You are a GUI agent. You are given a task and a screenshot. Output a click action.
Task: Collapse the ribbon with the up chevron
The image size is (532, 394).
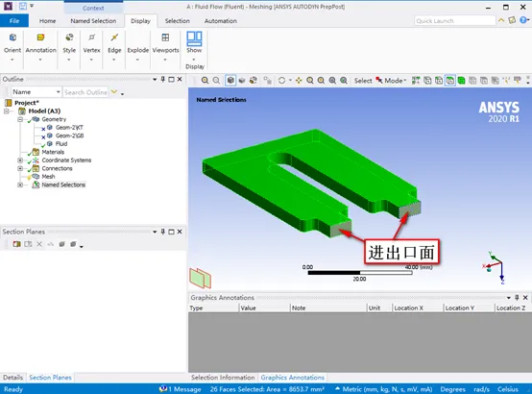(501, 20)
